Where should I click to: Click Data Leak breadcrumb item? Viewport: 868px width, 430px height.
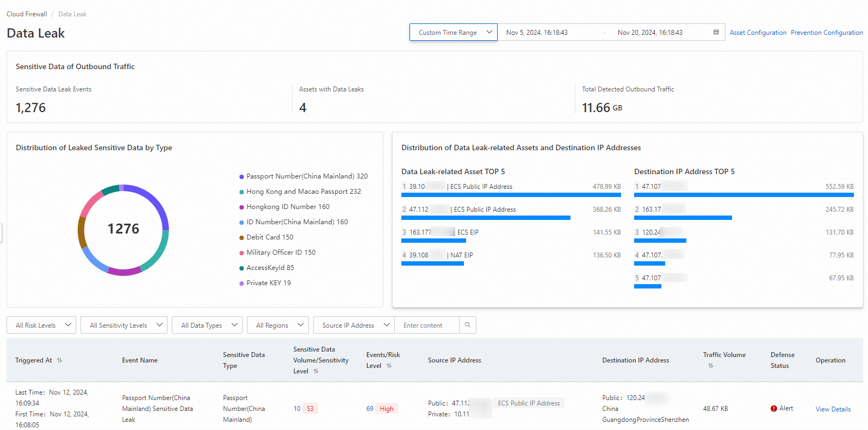pyautogui.click(x=72, y=14)
